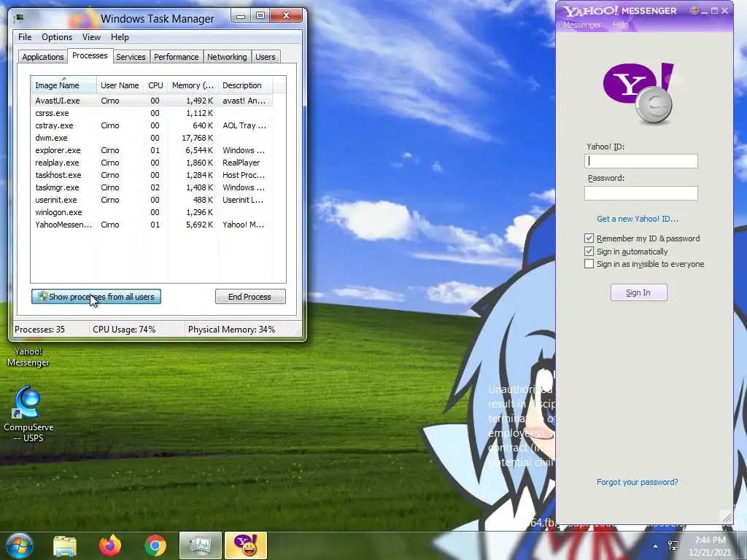Switch to the Applications tab

pyautogui.click(x=43, y=57)
